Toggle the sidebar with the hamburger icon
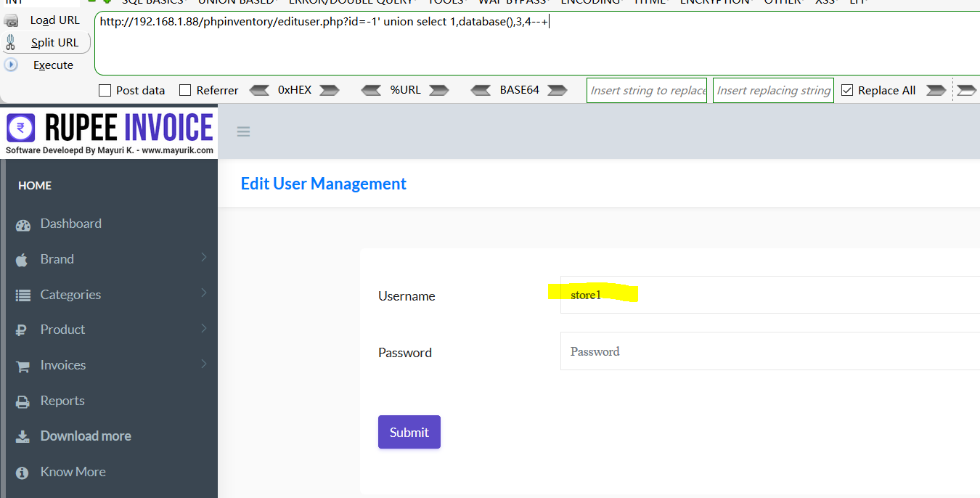This screenshot has height=498, width=980. click(243, 131)
